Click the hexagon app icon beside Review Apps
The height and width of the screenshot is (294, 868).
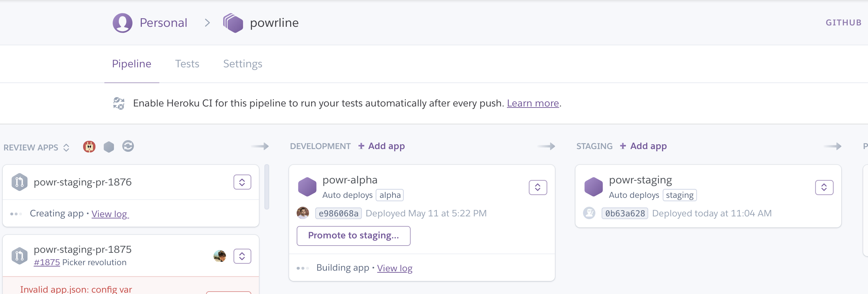pos(109,146)
